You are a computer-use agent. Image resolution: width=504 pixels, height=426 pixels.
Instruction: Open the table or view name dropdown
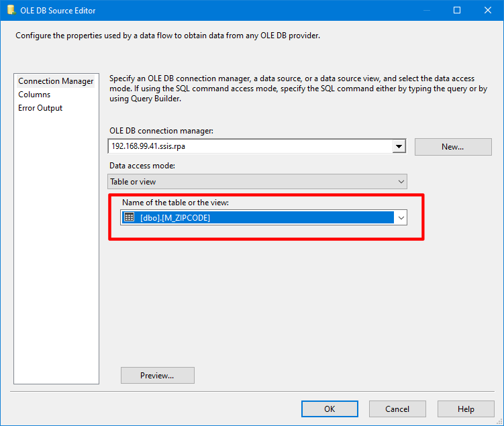point(401,218)
